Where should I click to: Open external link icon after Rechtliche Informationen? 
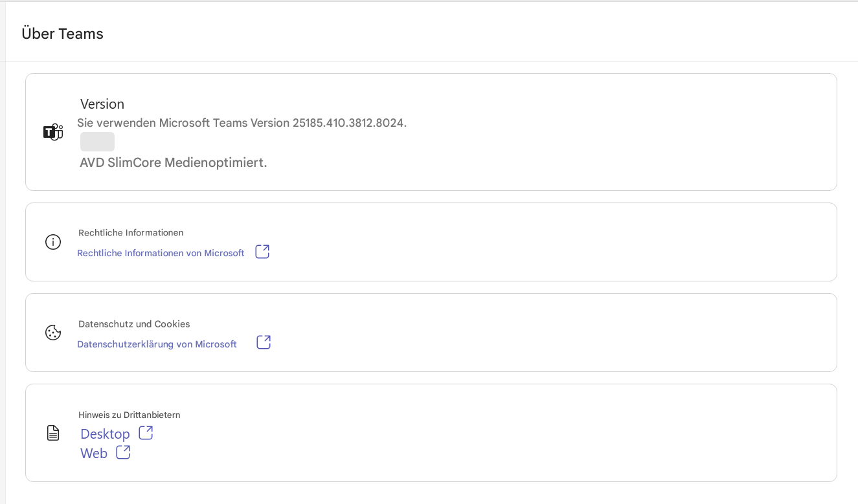pyautogui.click(x=262, y=252)
